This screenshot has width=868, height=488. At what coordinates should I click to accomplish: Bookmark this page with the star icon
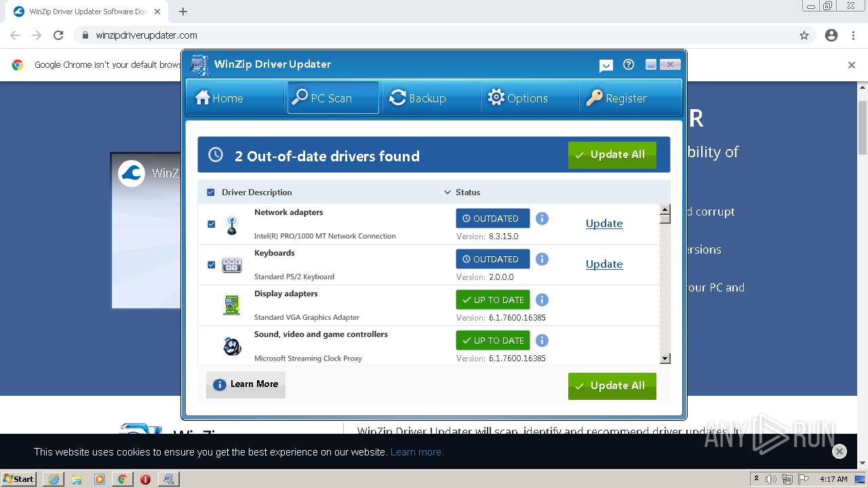click(804, 35)
